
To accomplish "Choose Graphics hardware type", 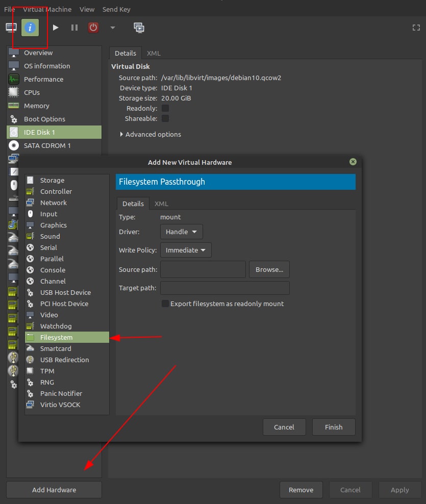I will [x=67, y=225].
